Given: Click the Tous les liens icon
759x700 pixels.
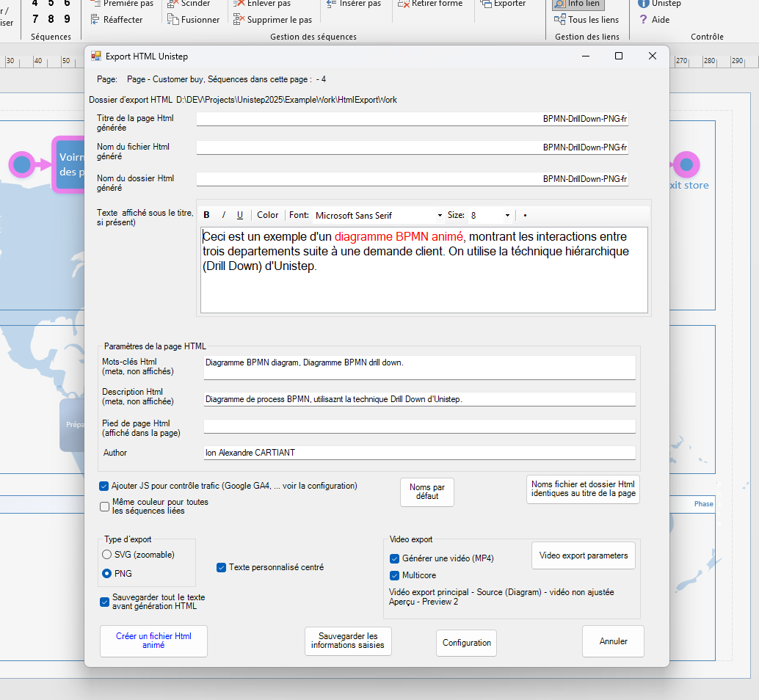Looking at the screenshot, I should [x=560, y=20].
